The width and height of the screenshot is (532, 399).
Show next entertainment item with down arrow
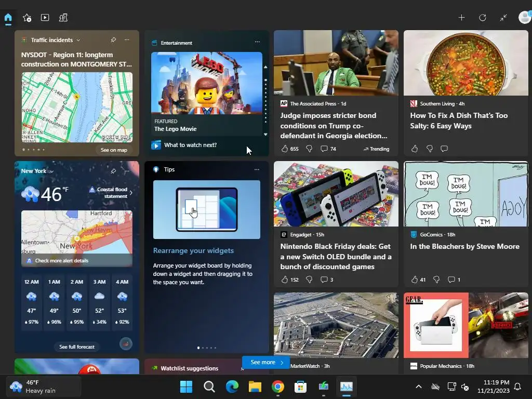click(x=265, y=135)
